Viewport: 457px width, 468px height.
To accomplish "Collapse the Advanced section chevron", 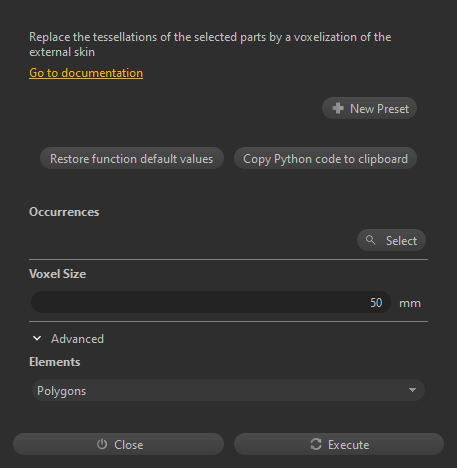I will point(37,339).
